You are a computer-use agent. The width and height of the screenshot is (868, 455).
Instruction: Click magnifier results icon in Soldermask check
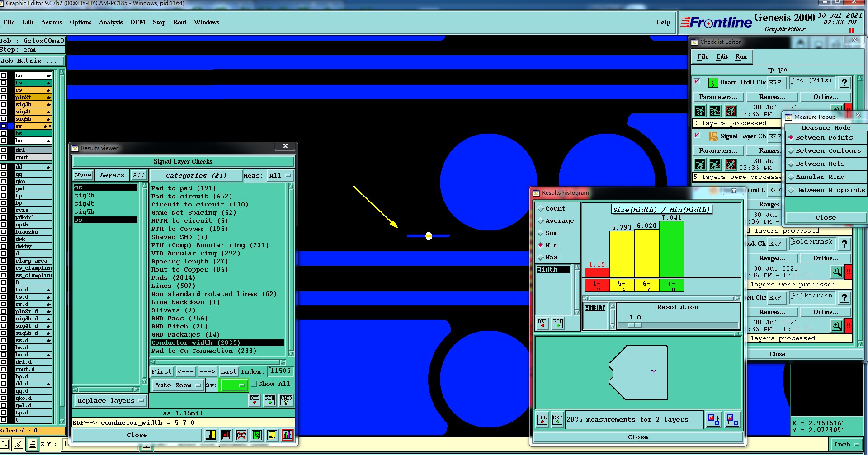(836, 272)
